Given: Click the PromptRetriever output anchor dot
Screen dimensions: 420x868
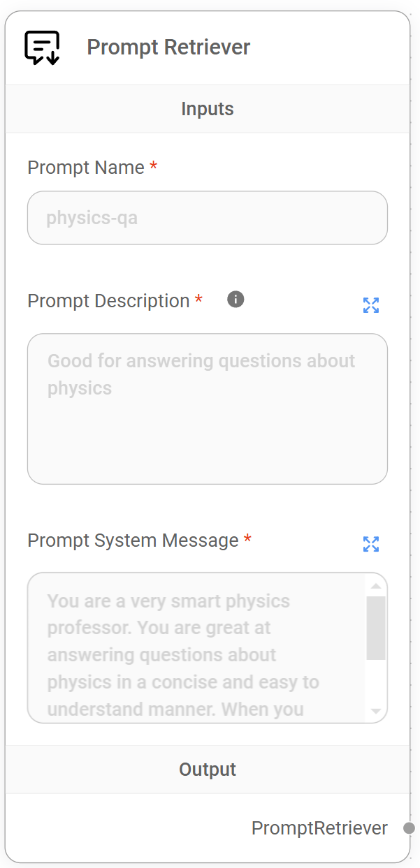Looking at the screenshot, I should [x=410, y=828].
